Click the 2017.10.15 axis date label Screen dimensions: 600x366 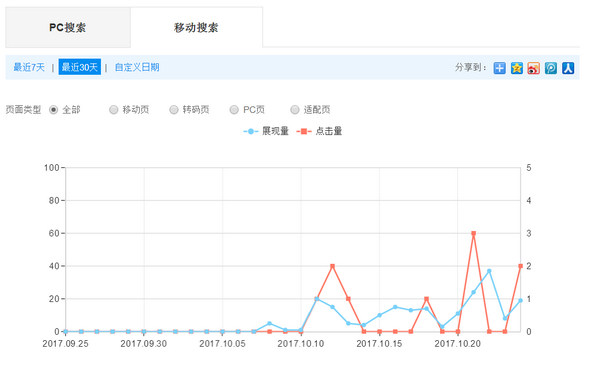click(x=379, y=344)
